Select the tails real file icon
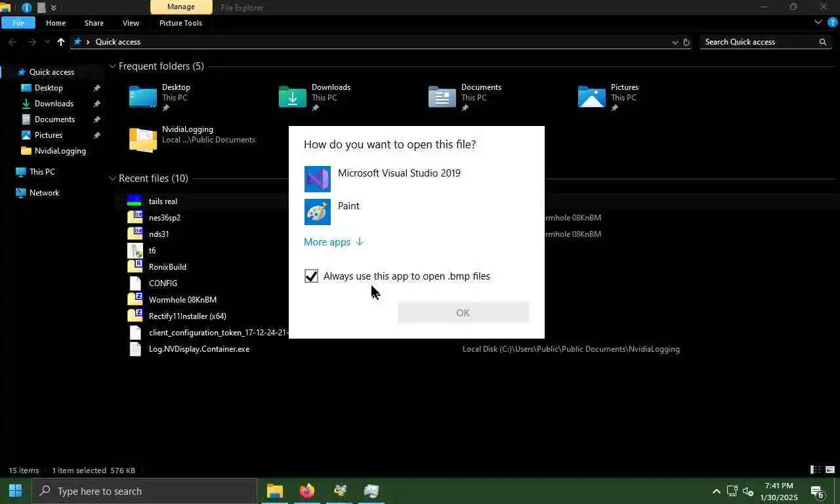 click(x=135, y=201)
